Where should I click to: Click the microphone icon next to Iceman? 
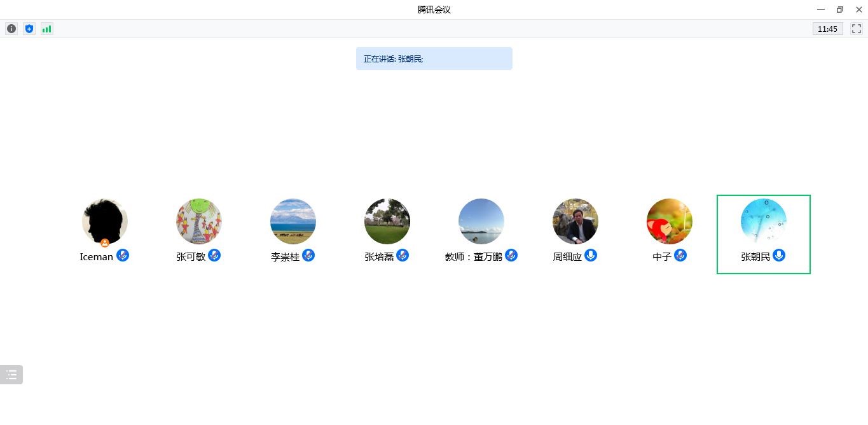pyautogui.click(x=123, y=256)
